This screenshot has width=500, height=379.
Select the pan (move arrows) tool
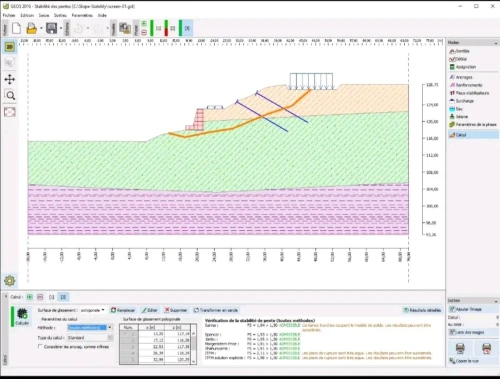[x=10, y=79]
